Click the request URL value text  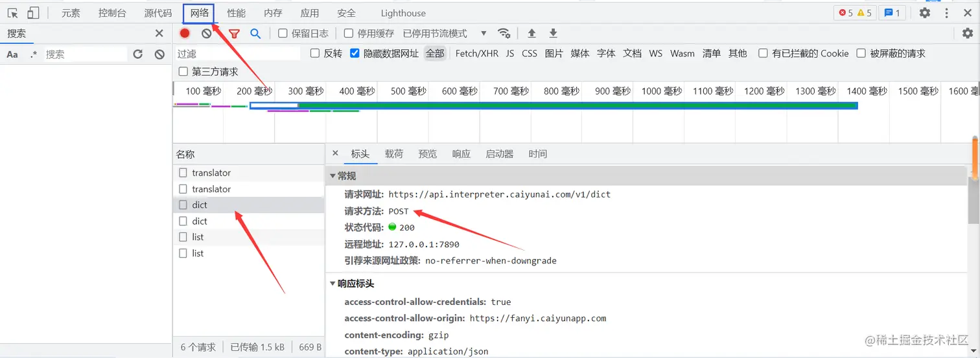click(500, 194)
